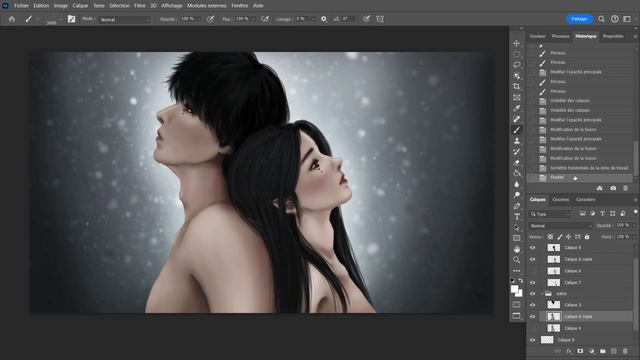Select the Elliptical Marquee tool
Image resolution: width=640 pixels, height=360 pixels.
tap(517, 54)
